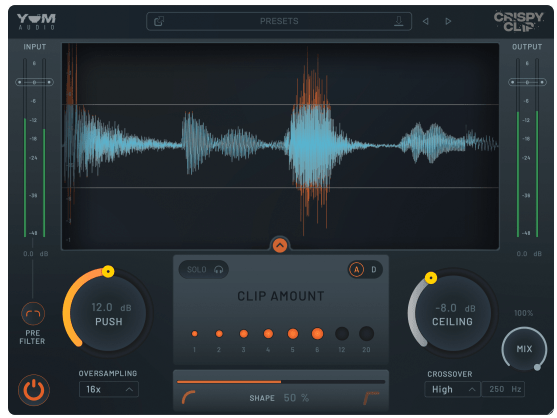Click the output gain slider handle
This screenshot has width=557, height=418.
click(527, 82)
